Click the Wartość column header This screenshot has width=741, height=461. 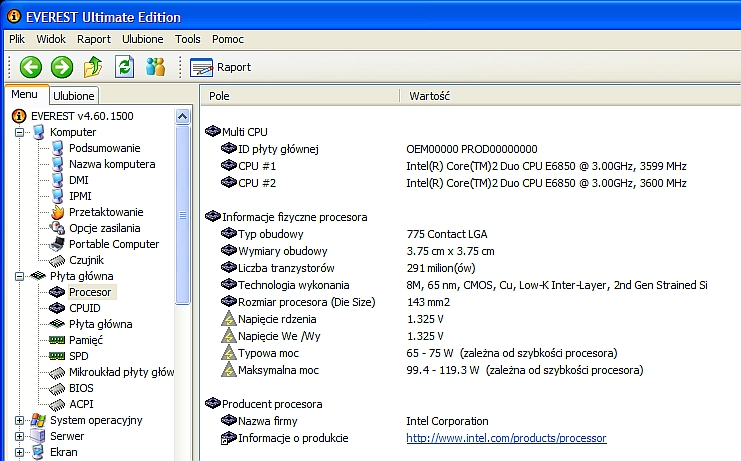pos(430,96)
